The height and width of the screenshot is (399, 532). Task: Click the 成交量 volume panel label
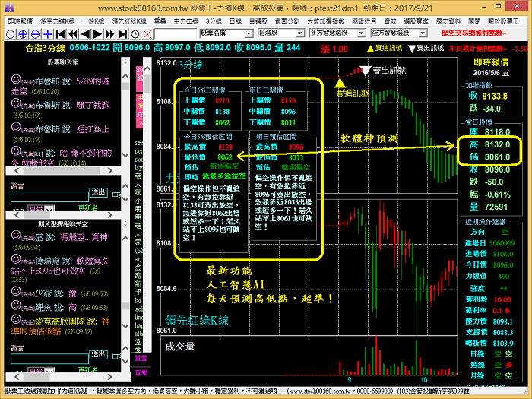[180, 347]
